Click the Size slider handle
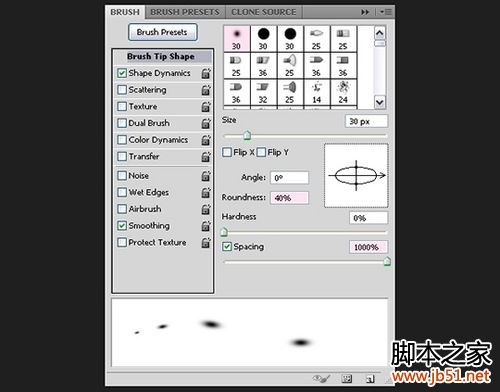 [247, 135]
